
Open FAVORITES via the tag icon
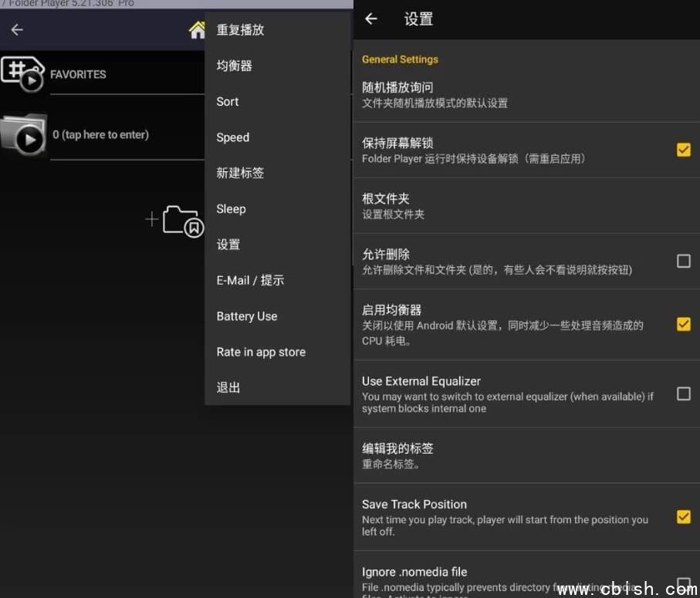[23, 74]
